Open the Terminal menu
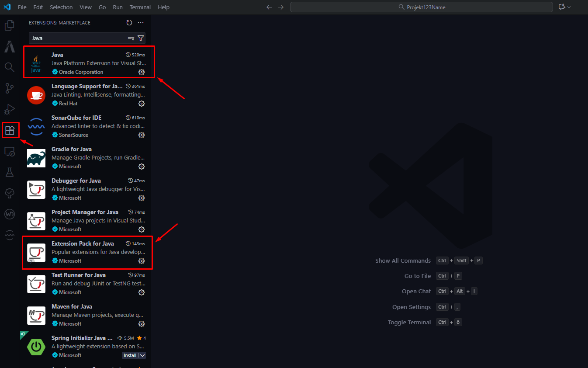 [140, 7]
